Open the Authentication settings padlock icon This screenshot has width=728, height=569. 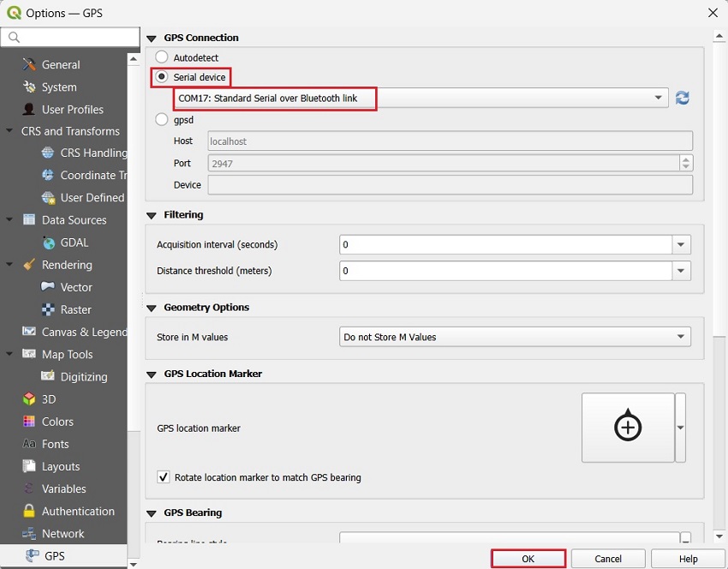29,511
